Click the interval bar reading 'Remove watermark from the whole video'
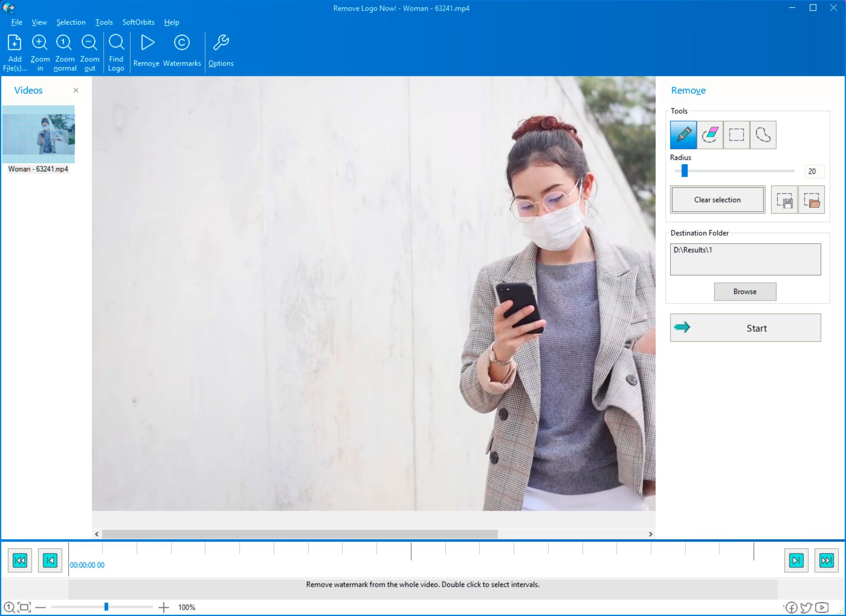846x616 pixels. [x=423, y=589]
